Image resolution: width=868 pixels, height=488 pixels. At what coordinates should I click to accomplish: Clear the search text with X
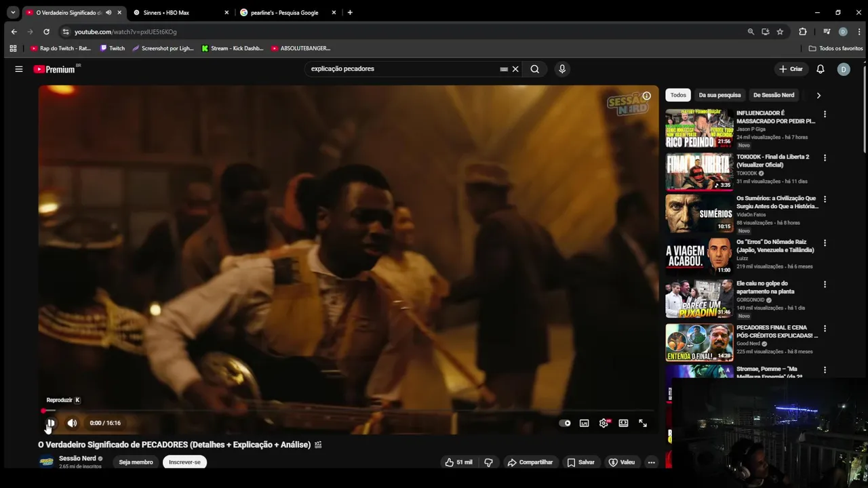coord(515,69)
